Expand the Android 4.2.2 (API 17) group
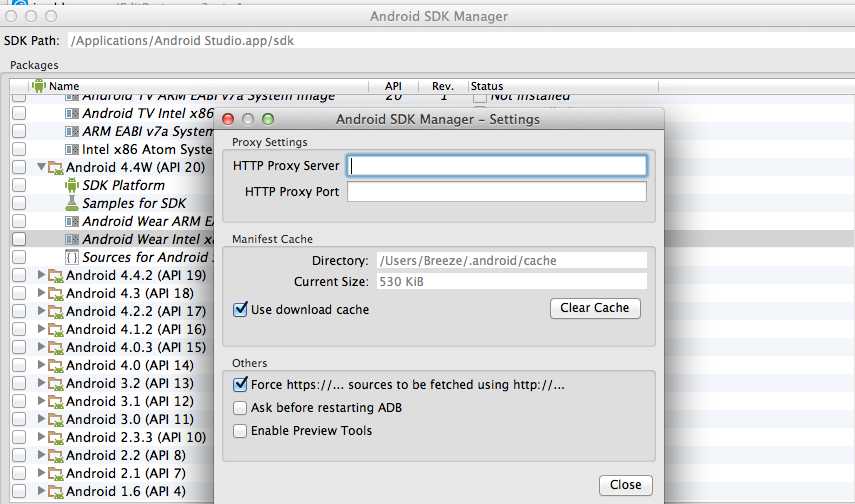Viewport: 855px width, 504px height. pos(41,311)
